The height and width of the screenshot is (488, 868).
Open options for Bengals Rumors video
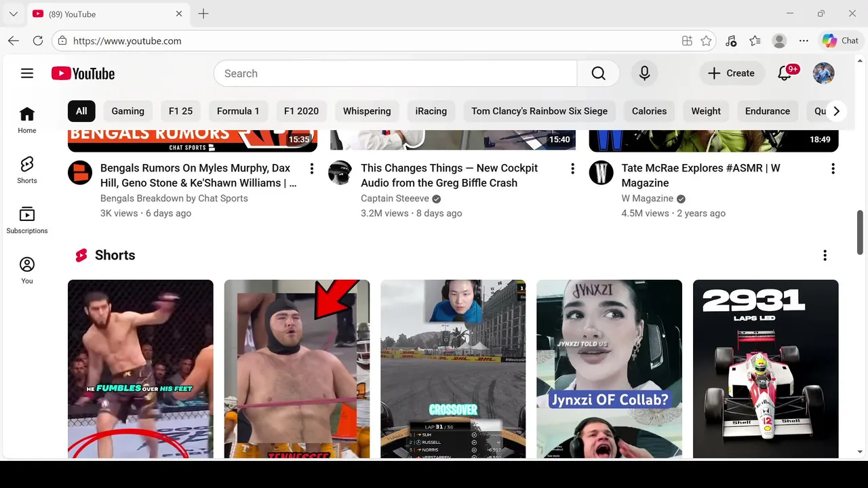(312, 169)
